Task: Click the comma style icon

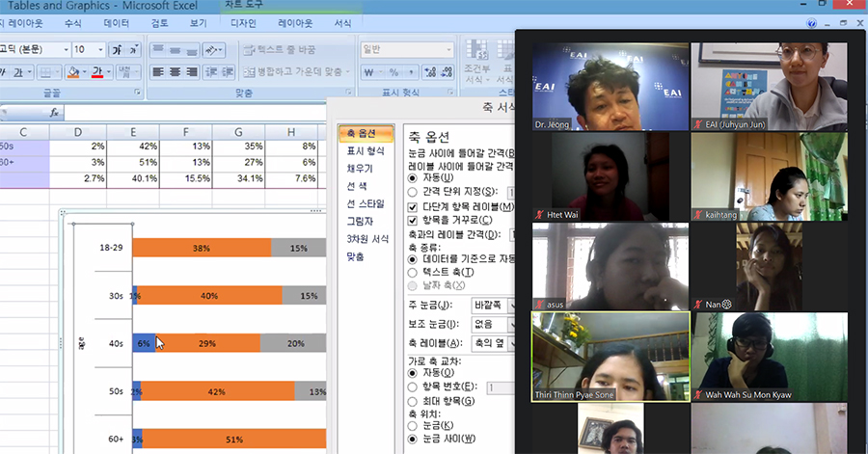Action: [x=411, y=72]
